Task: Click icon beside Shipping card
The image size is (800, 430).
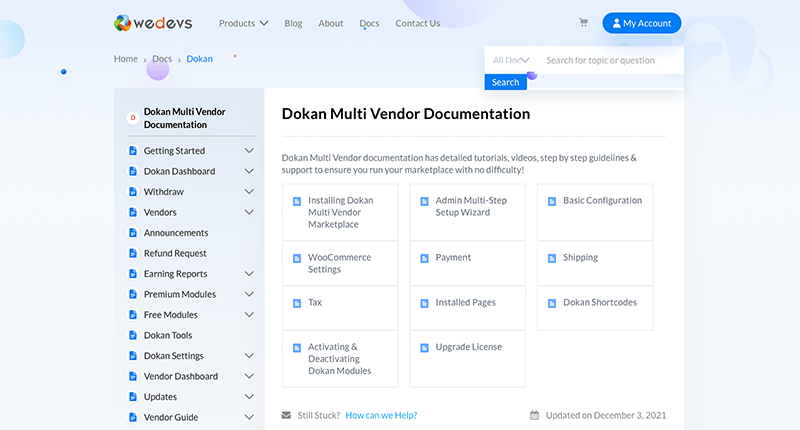Action: tap(552, 259)
